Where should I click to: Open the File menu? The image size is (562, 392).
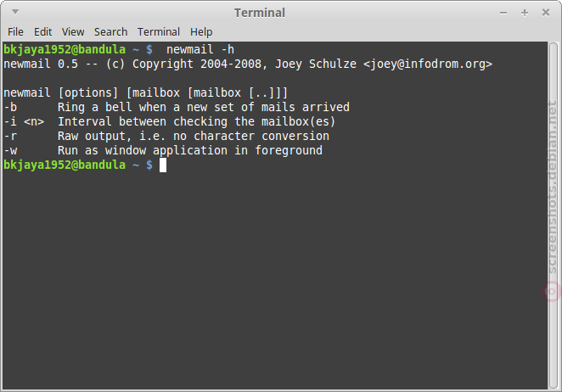[15, 32]
